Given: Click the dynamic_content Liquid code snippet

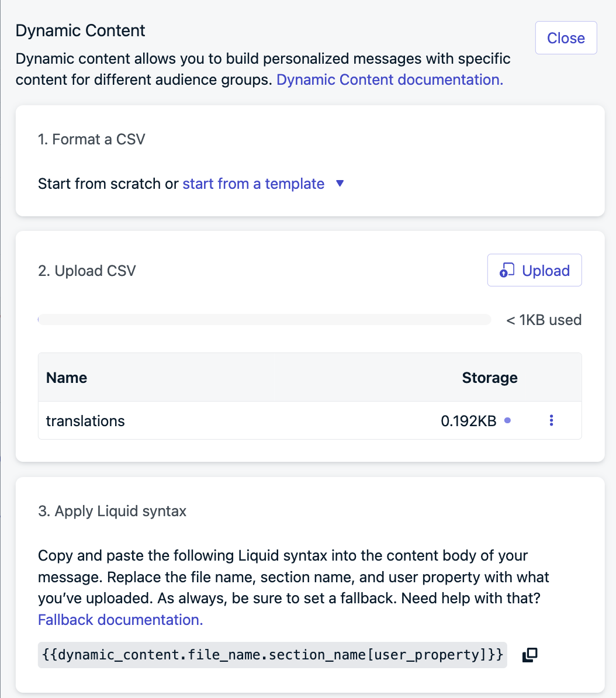Looking at the screenshot, I should [272, 655].
